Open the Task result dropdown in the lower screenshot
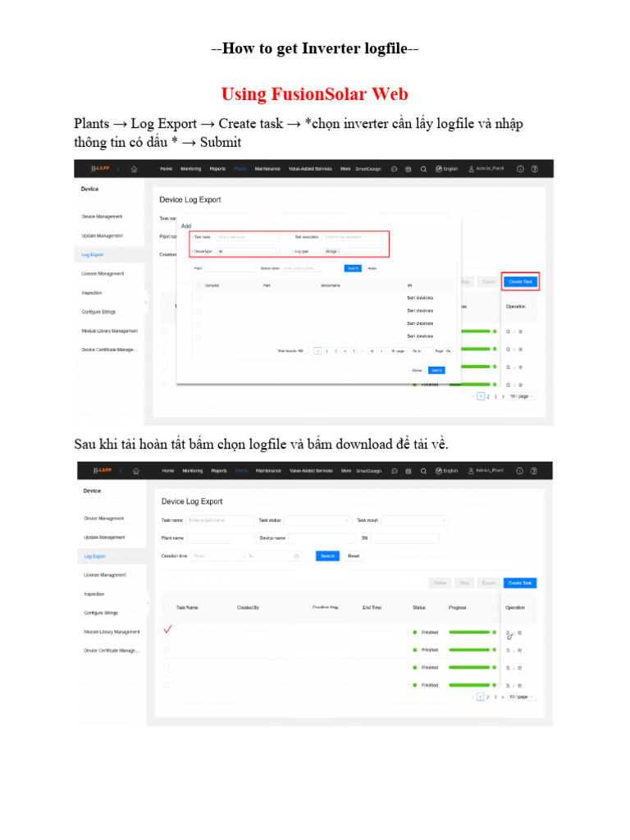Viewport: 630px width, 840px height. pos(414,520)
